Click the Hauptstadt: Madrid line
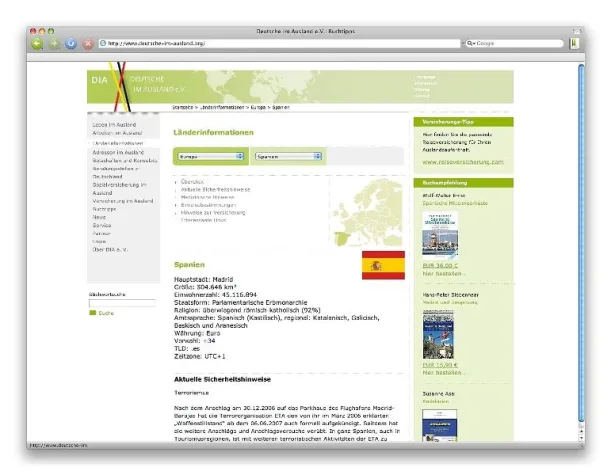The image size is (611, 475). [203, 279]
